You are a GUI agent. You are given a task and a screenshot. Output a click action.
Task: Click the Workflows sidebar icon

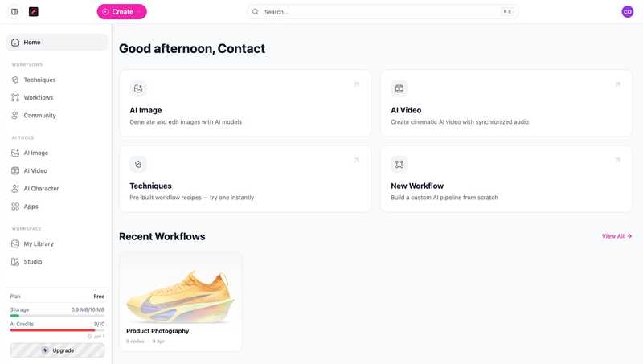(x=15, y=97)
